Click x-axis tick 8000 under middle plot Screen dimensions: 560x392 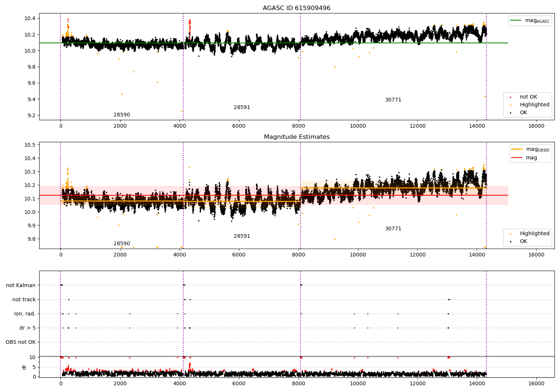pyautogui.click(x=299, y=255)
